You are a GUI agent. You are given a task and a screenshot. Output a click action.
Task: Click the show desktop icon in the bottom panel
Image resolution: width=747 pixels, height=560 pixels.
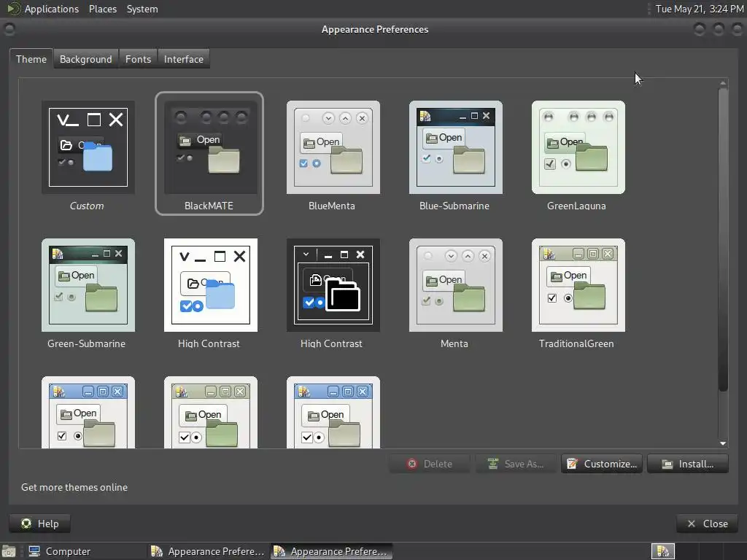[x=9, y=551]
